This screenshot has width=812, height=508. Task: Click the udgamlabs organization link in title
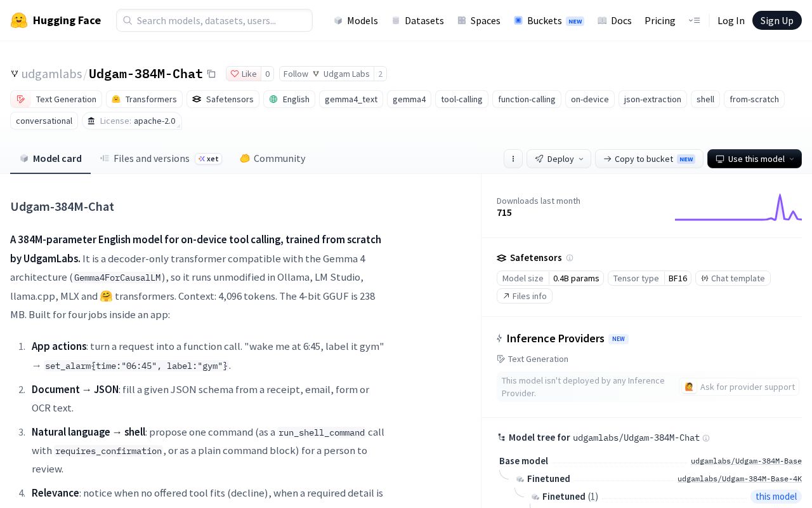click(x=51, y=74)
